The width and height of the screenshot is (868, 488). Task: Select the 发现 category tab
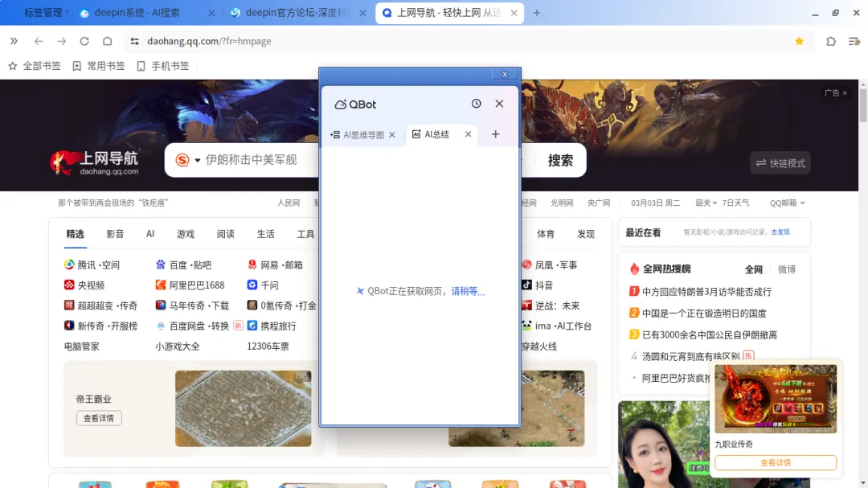586,234
